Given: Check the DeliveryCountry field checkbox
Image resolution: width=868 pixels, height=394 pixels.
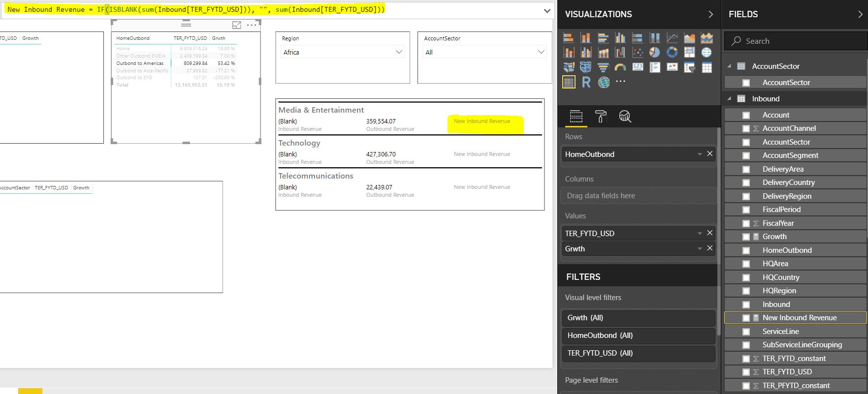Looking at the screenshot, I should pyautogui.click(x=746, y=182).
